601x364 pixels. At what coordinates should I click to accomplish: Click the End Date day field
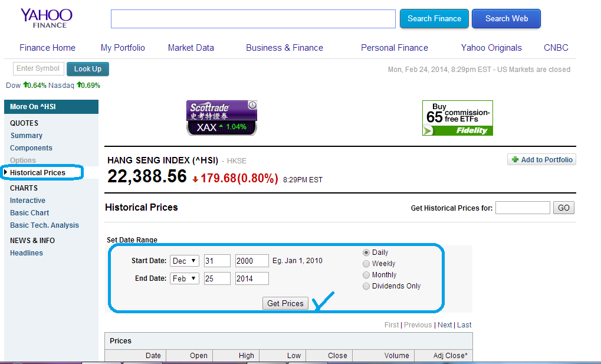point(217,278)
